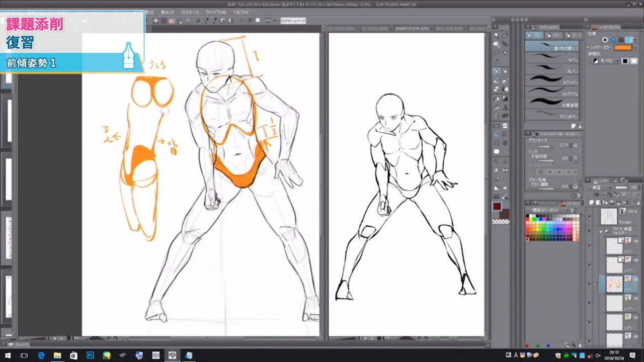The height and width of the screenshot is (362, 644).
Task: Collapse the 衣装 folder in Layer panel
Action: (x=601, y=231)
